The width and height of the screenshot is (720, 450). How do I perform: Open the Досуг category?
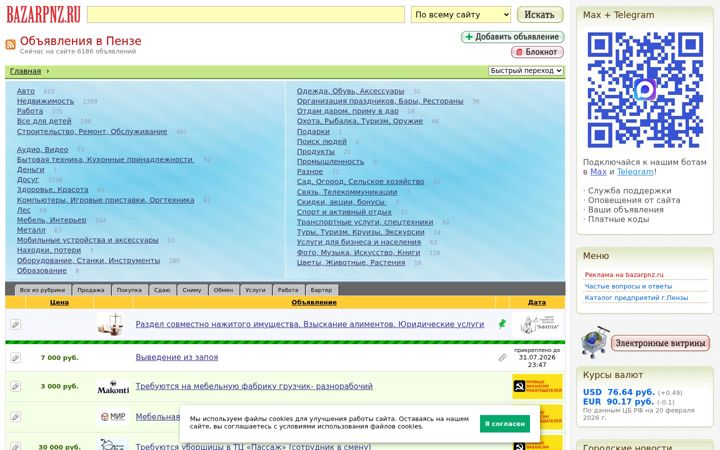point(28,180)
